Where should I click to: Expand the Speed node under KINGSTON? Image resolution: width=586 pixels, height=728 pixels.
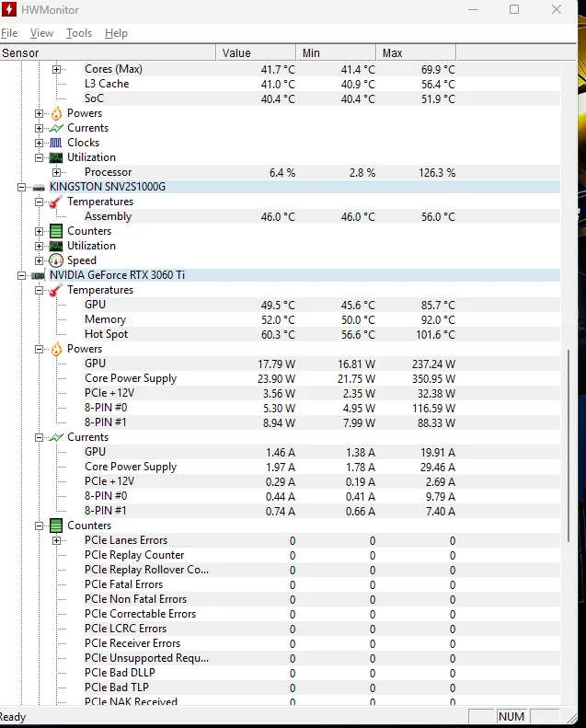point(39,260)
